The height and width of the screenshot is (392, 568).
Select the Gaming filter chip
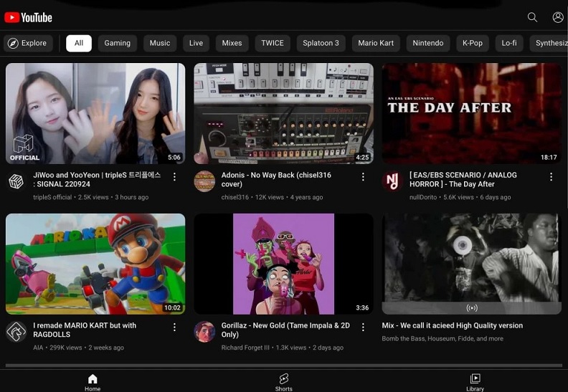pos(117,43)
